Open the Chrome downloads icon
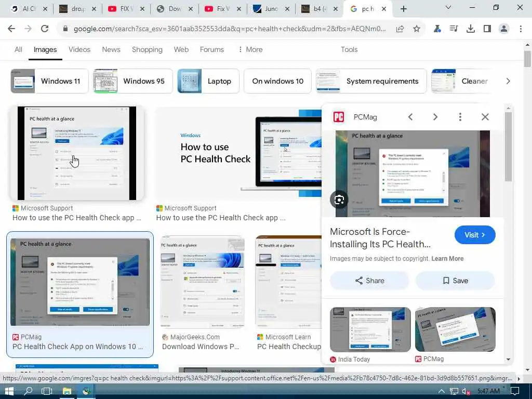 click(x=471, y=29)
